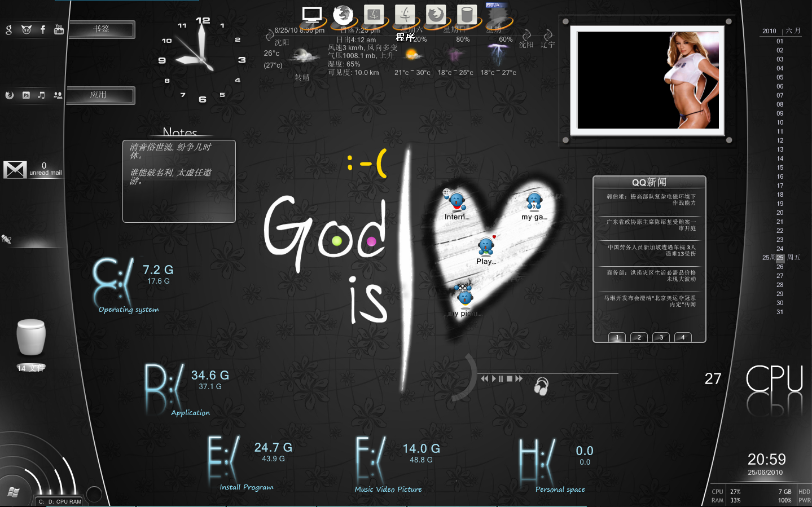Screen dimensions: 812x507
Task: Open 商务部 洪涝灾区 news headline
Action: (651, 276)
